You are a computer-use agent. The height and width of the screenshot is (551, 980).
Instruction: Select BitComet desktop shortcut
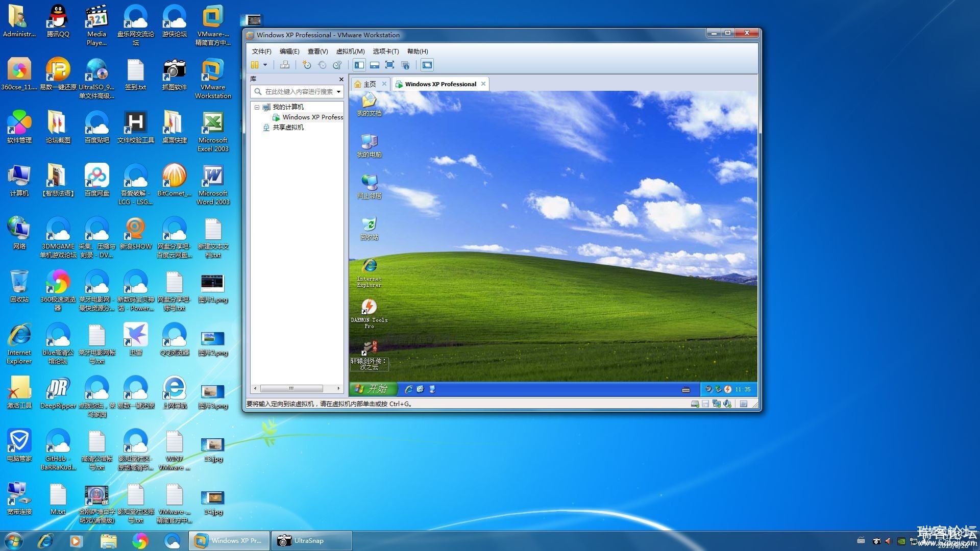[x=174, y=181]
